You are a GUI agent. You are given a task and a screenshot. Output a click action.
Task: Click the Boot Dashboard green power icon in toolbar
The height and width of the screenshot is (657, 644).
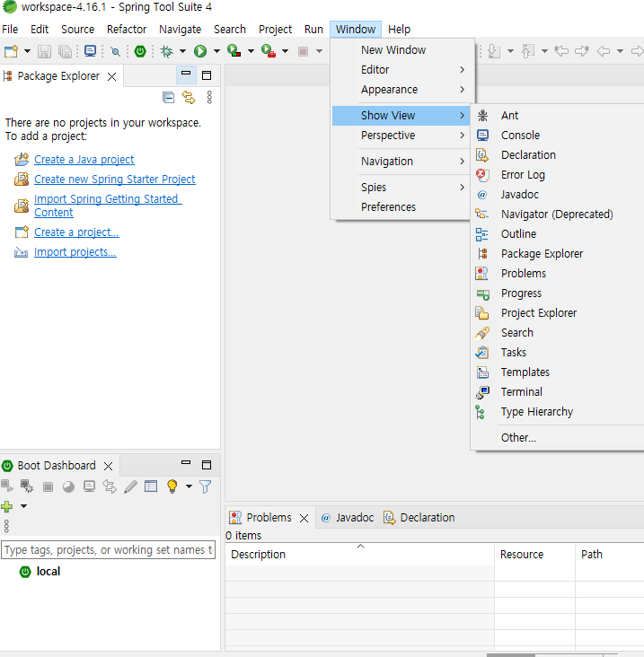click(x=140, y=51)
